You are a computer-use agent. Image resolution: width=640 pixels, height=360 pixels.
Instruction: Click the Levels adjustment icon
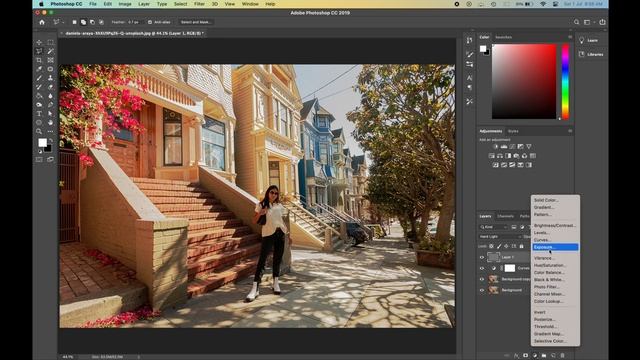pyautogui.click(x=504, y=147)
